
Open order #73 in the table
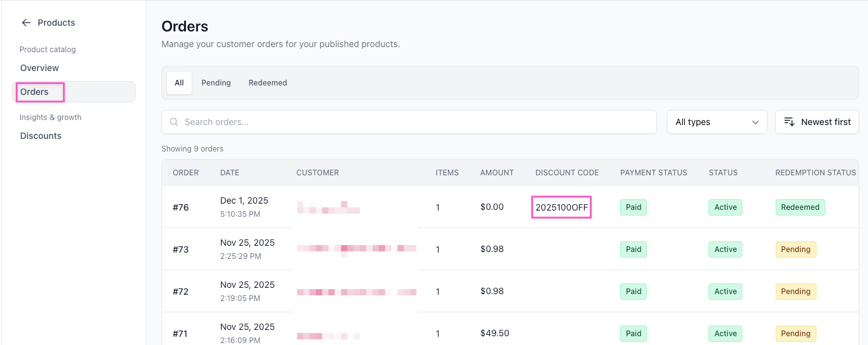point(181,249)
